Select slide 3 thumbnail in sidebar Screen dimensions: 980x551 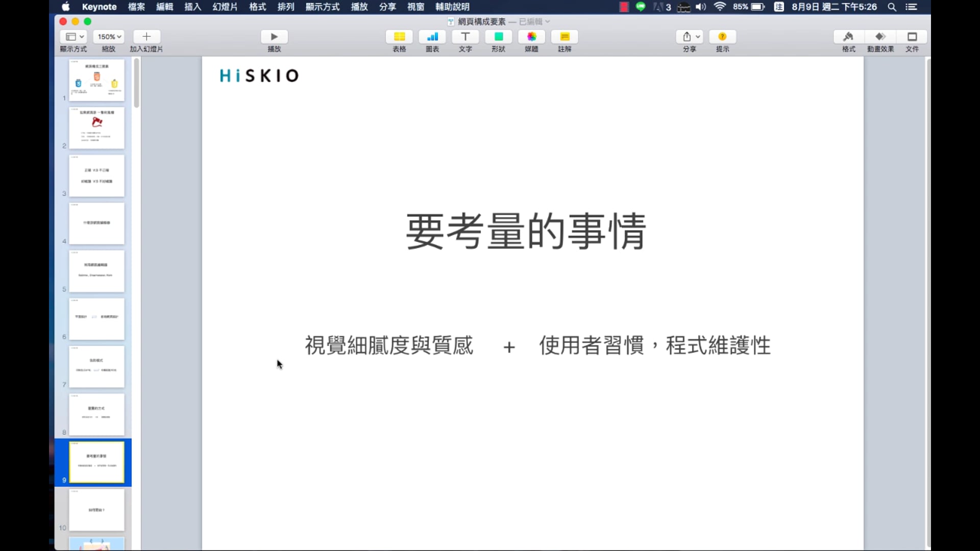pyautogui.click(x=97, y=176)
